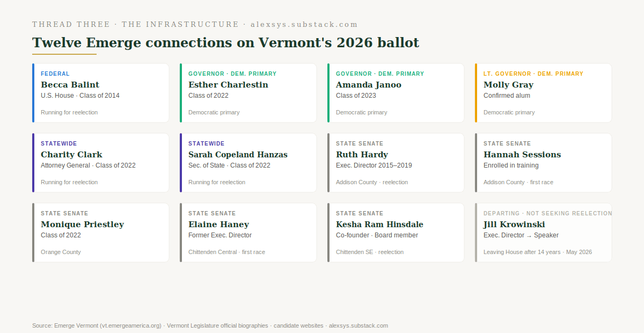The width and height of the screenshot is (644, 333).
Task: Open the Becca Balint federal card
Action: (x=100, y=93)
